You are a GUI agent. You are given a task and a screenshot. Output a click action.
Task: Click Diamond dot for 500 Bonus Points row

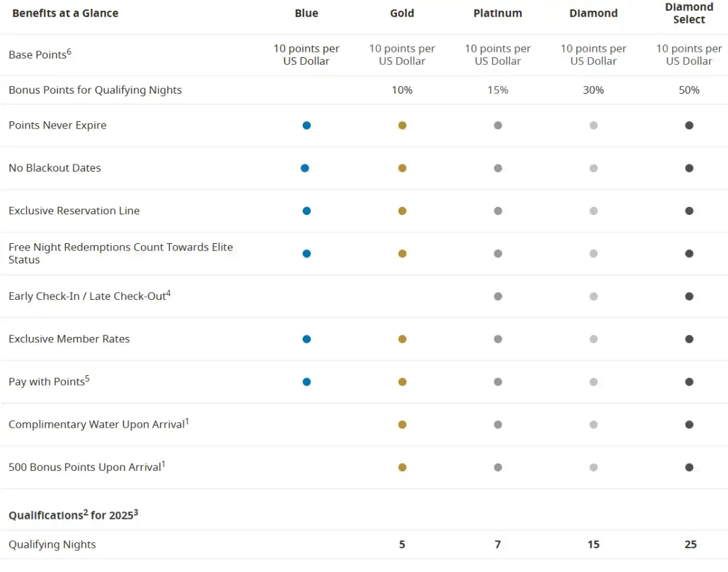coord(593,468)
